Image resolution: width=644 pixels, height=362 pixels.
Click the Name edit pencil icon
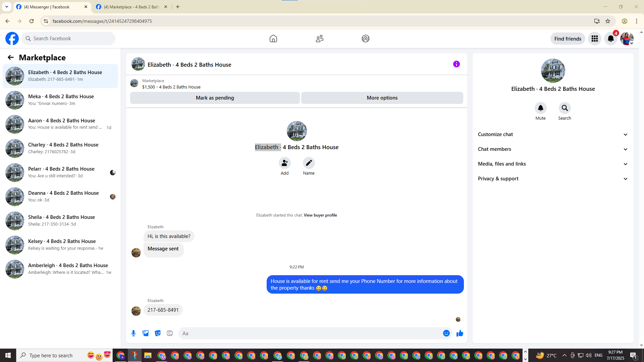309,163
